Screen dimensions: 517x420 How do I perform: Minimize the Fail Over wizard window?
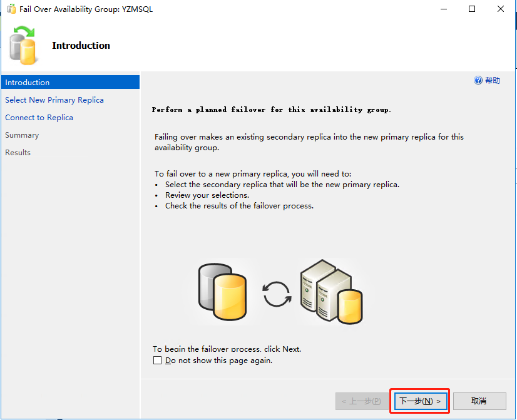click(x=444, y=9)
